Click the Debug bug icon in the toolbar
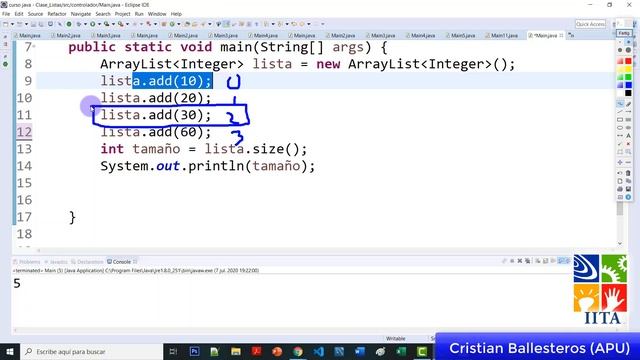This screenshot has height=360, width=640. coord(79,24)
